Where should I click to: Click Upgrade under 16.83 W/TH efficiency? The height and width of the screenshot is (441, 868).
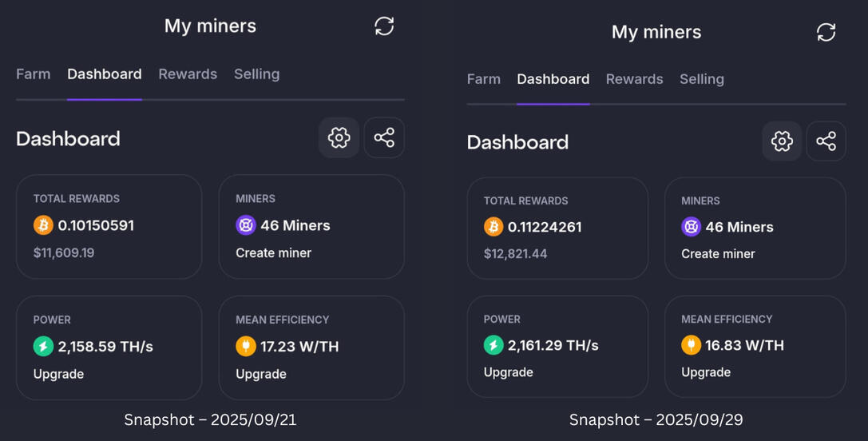tap(706, 372)
